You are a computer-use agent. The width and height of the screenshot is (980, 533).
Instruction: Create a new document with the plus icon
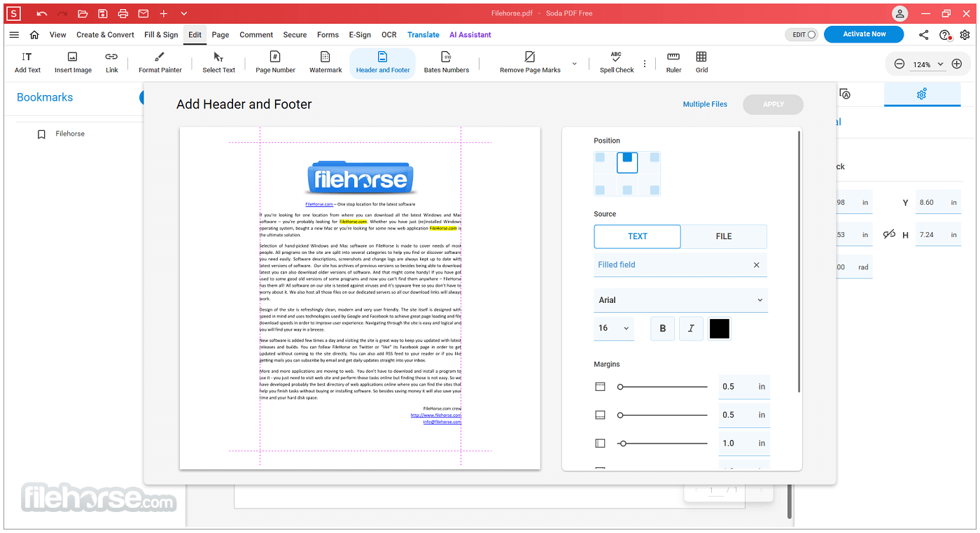pyautogui.click(x=163, y=14)
